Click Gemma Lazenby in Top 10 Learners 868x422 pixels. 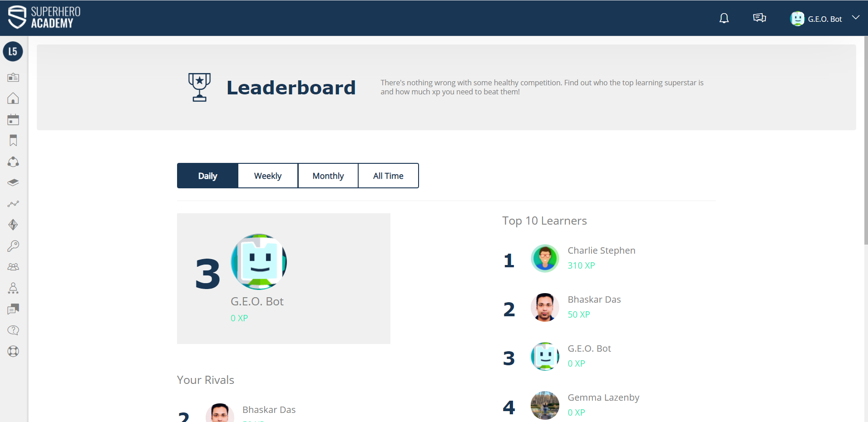pyautogui.click(x=603, y=397)
